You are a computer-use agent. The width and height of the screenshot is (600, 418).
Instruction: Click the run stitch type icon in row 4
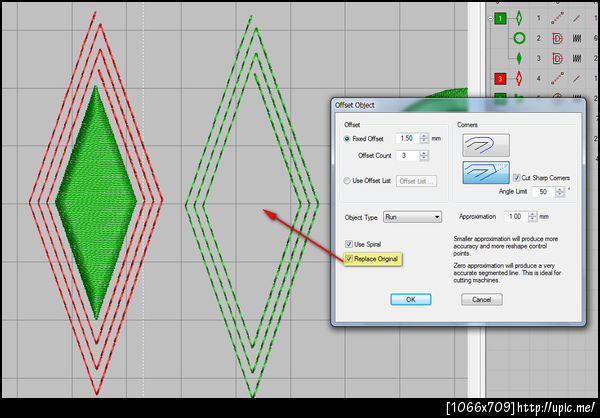(x=558, y=78)
